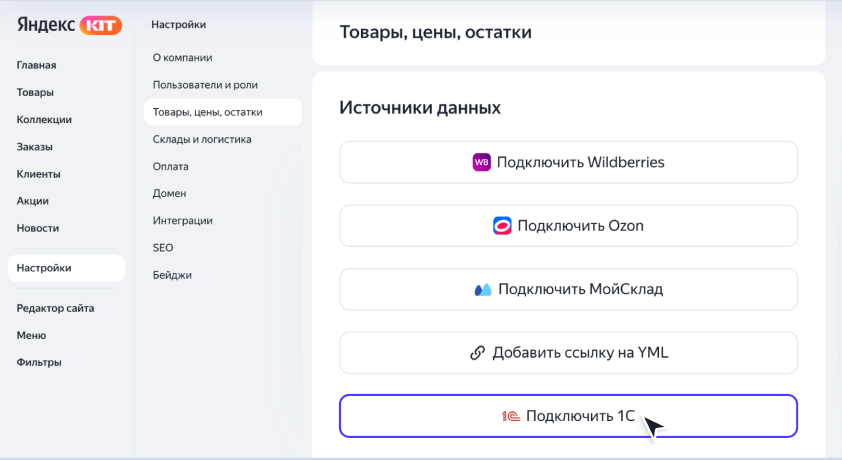The width and height of the screenshot is (842, 460).
Task: Go to Интеграции settings page
Action: coord(183,221)
